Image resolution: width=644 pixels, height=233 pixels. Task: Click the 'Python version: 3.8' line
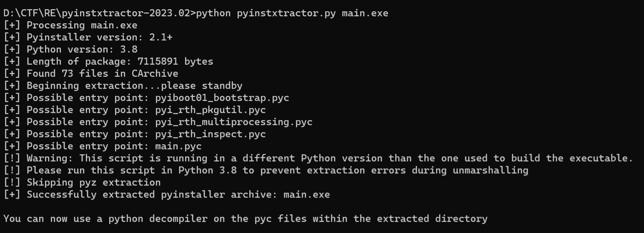(x=82, y=50)
